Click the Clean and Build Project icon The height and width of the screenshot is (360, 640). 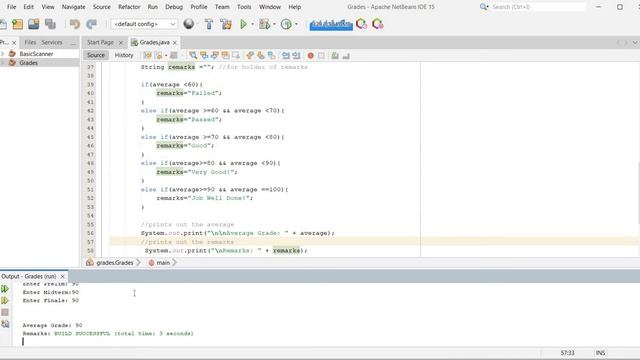tap(226, 24)
